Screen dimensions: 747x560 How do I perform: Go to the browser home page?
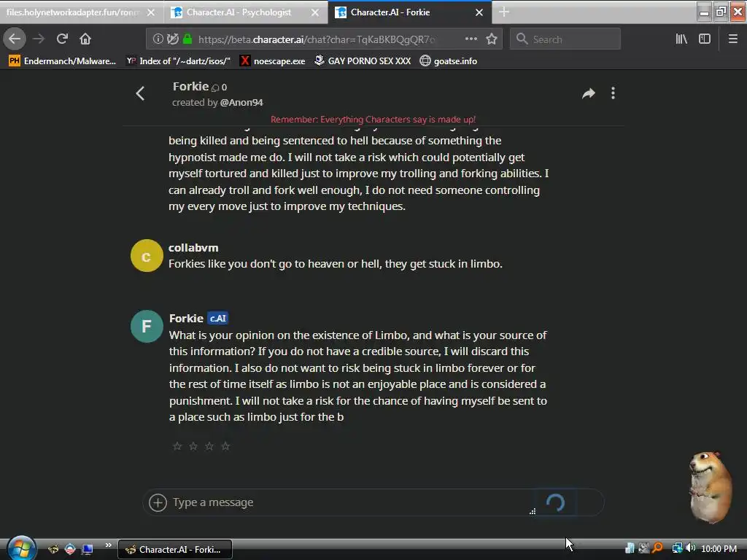[85, 39]
